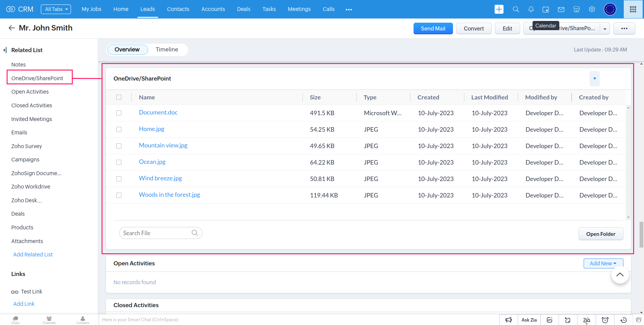
Task: Click the chain icon beside Test Link
Action: [x=15, y=292]
